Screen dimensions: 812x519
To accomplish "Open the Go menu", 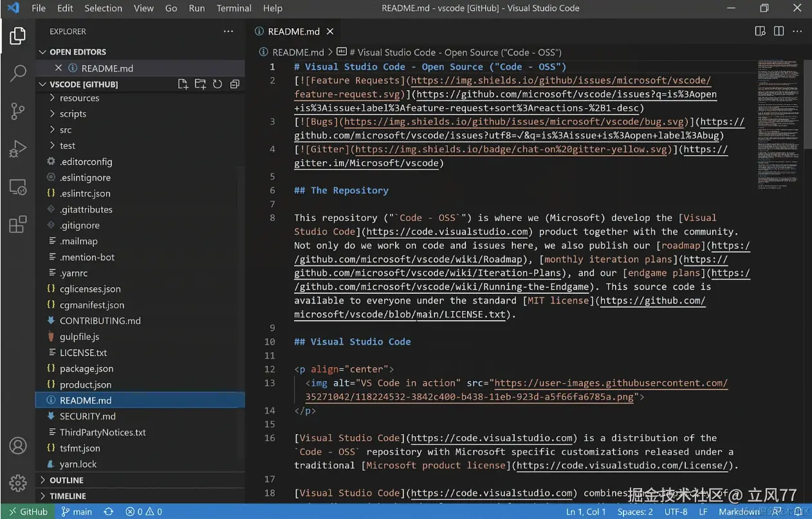I will click(171, 8).
